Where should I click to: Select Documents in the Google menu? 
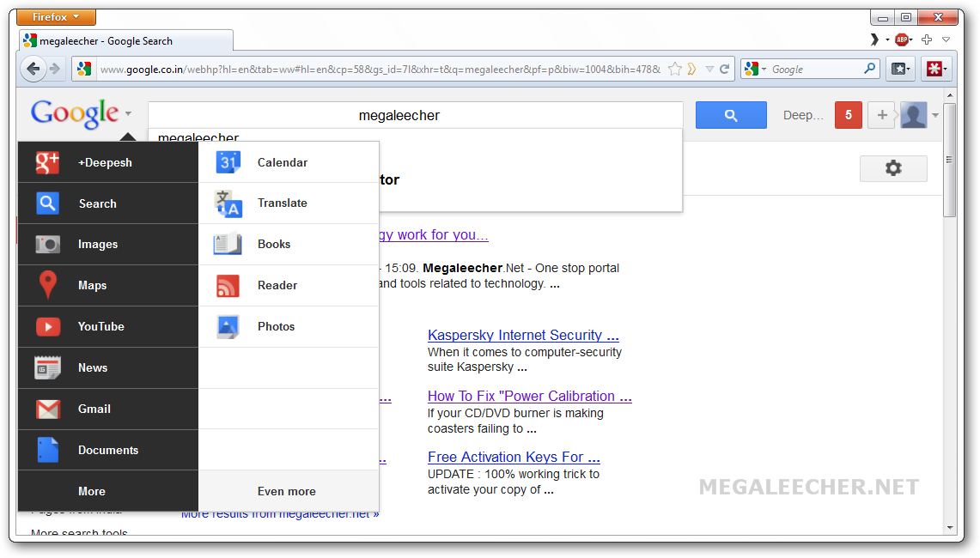click(x=107, y=450)
